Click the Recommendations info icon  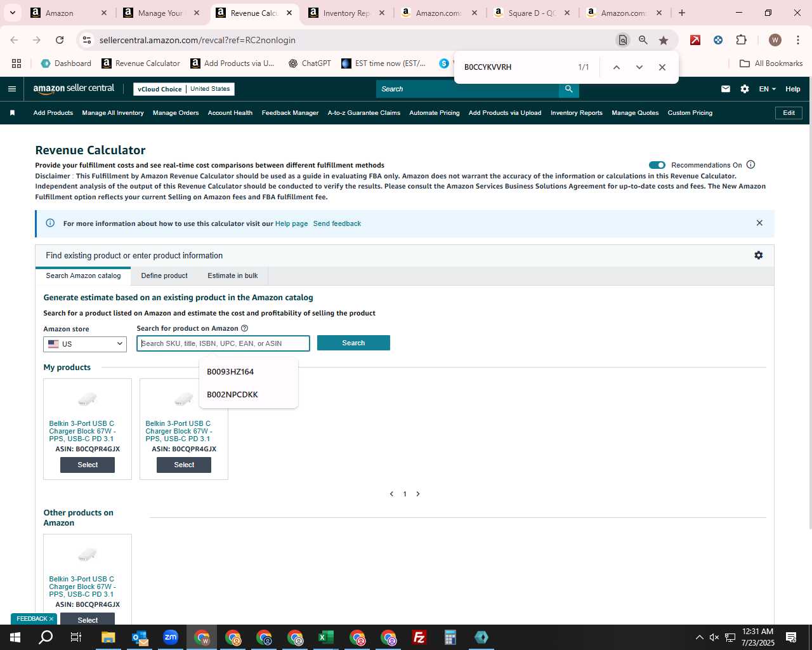(751, 165)
